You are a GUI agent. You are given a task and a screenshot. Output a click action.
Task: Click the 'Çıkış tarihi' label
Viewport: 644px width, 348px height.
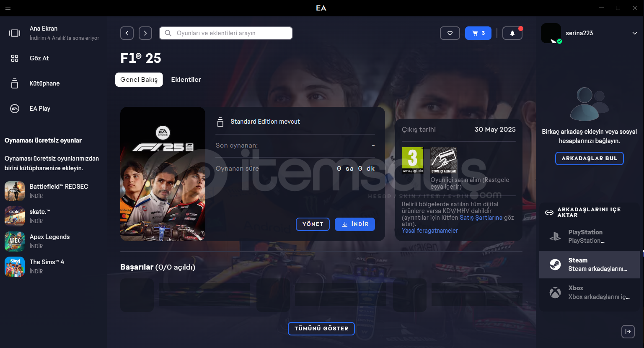point(419,130)
